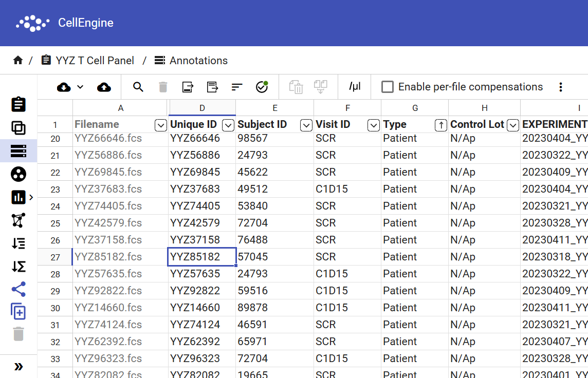Viewport: 588px width, 378px height.
Task: Enable per-file compensations checkbox
Action: click(x=388, y=87)
